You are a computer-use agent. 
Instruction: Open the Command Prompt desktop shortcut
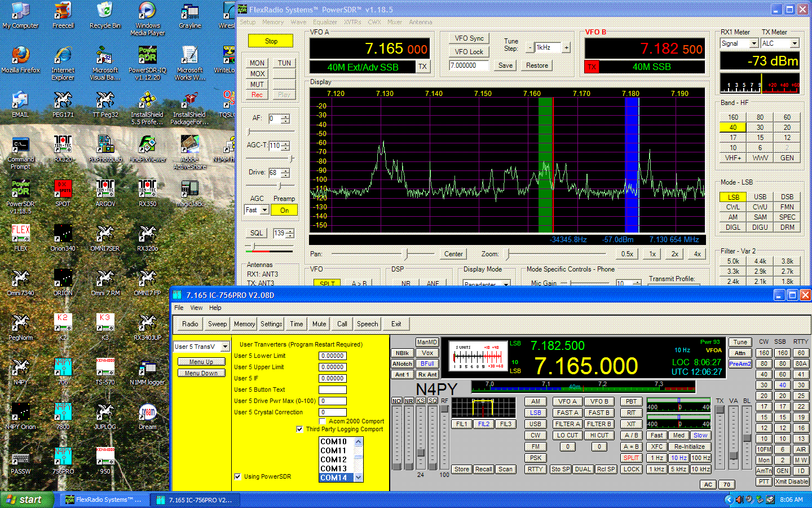click(20, 146)
